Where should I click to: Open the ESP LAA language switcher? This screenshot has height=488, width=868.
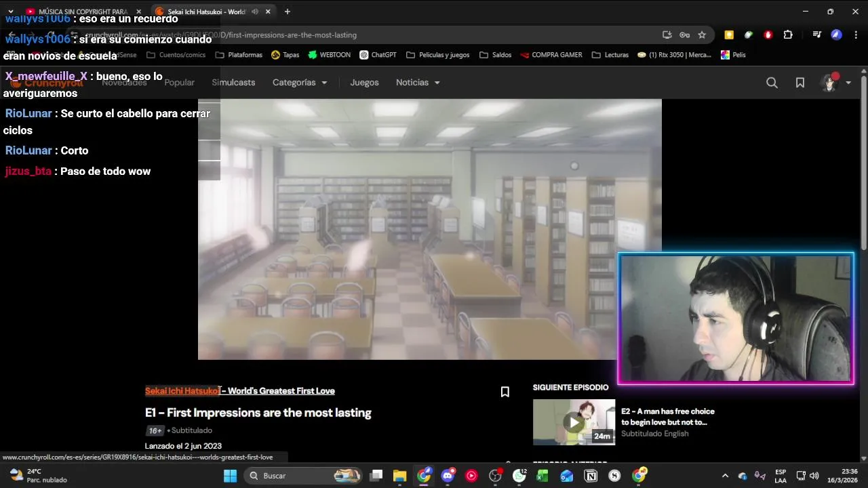tap(781, 476)
